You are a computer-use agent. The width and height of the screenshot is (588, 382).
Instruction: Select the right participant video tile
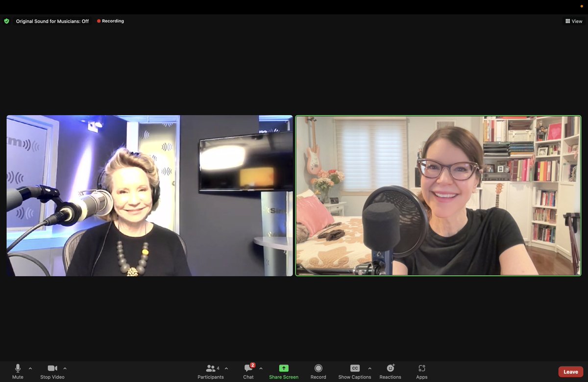coord(438,196)
